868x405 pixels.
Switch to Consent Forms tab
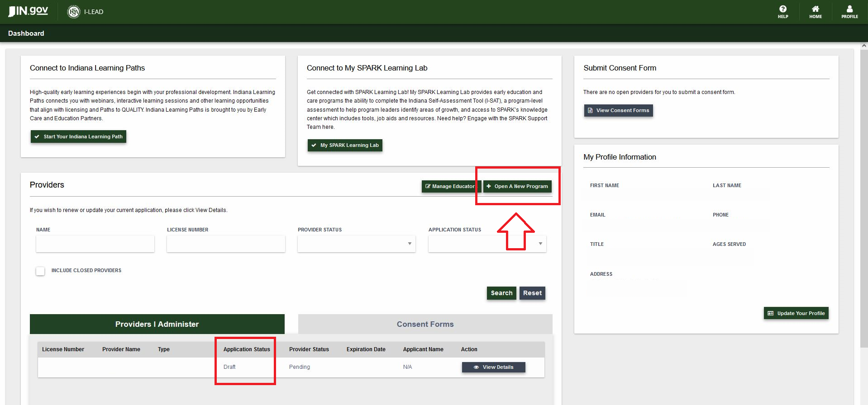click(425, 324)
